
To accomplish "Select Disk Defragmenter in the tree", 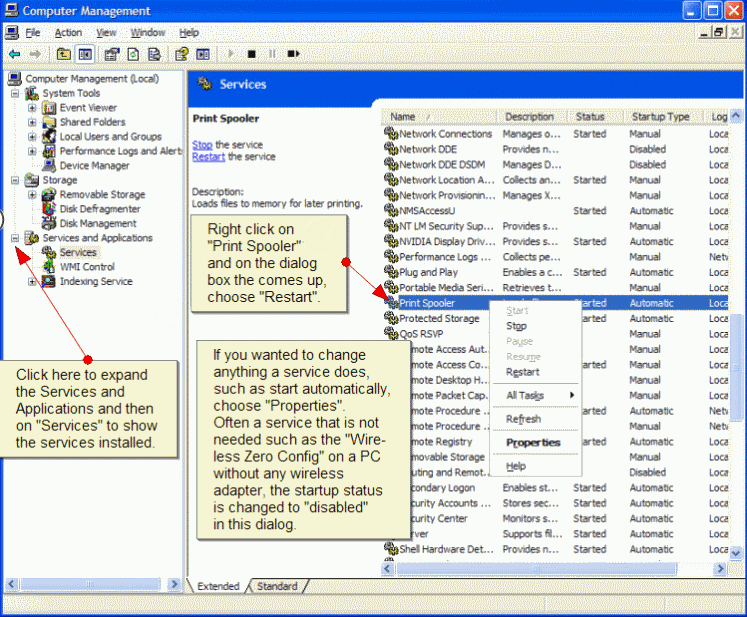I will coord(100,209).
